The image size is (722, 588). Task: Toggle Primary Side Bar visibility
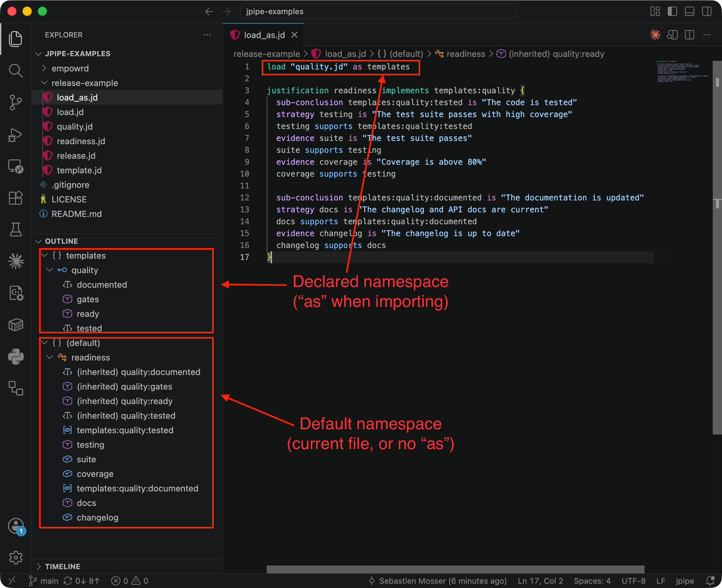coord(672,12)
